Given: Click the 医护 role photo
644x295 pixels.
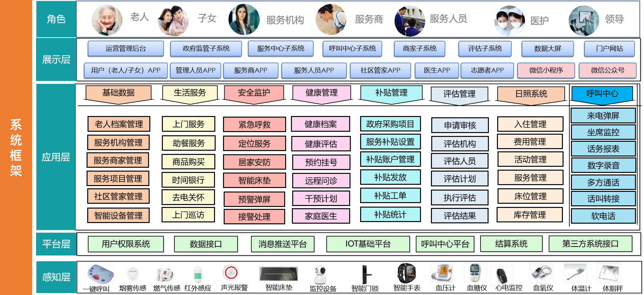Looking at the screenshot, I should [509, 21].
